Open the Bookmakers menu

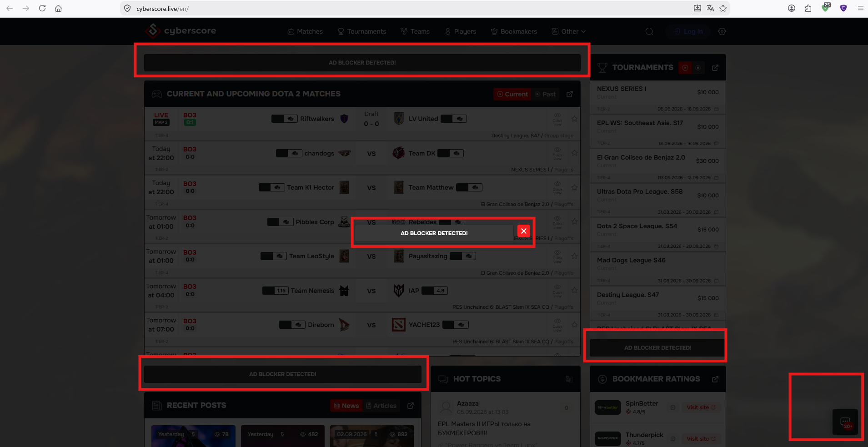[x=514, y=31]
